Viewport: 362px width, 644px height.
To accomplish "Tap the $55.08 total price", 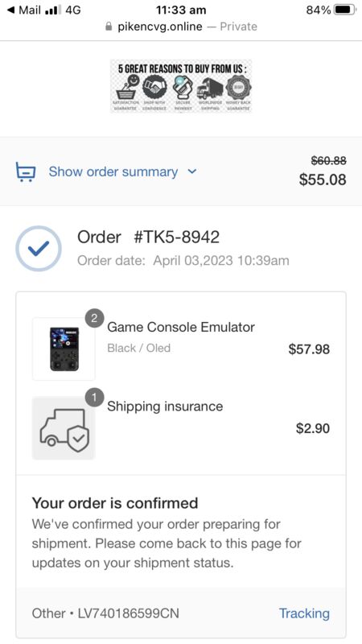I will 323,180.
